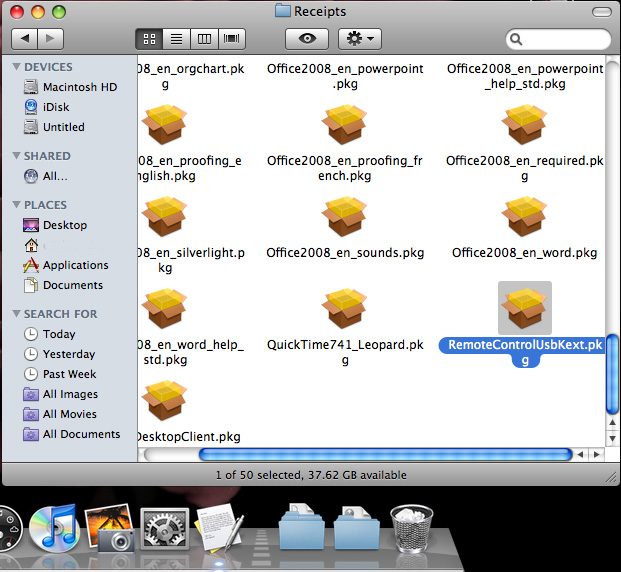The height and width of the screenshot is (572, 621).
Task: Collapse the SEARCH FOR sidebar section
Action: [x=16, y=314]
